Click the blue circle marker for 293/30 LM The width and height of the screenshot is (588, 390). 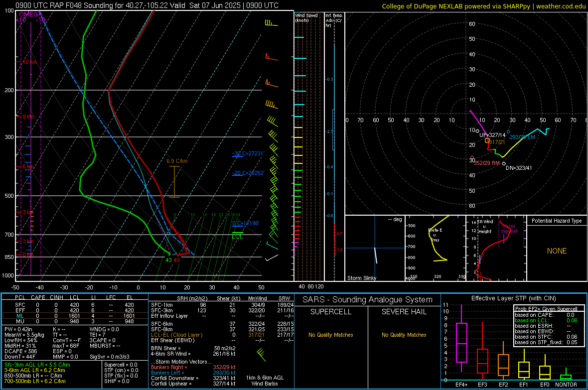pos(508,131)
